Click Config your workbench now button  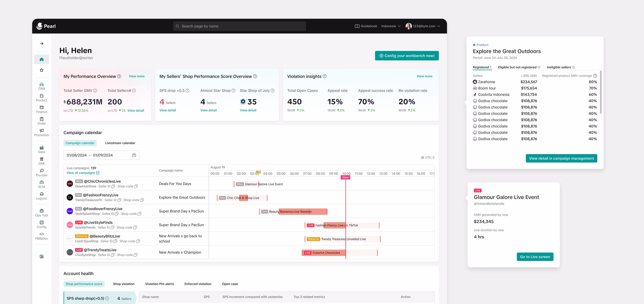tap(406, 56)
